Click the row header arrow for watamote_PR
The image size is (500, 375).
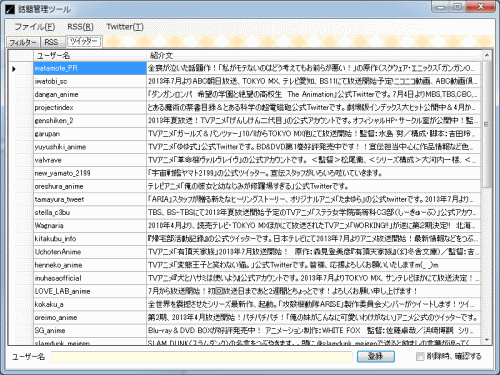[21, 68]
